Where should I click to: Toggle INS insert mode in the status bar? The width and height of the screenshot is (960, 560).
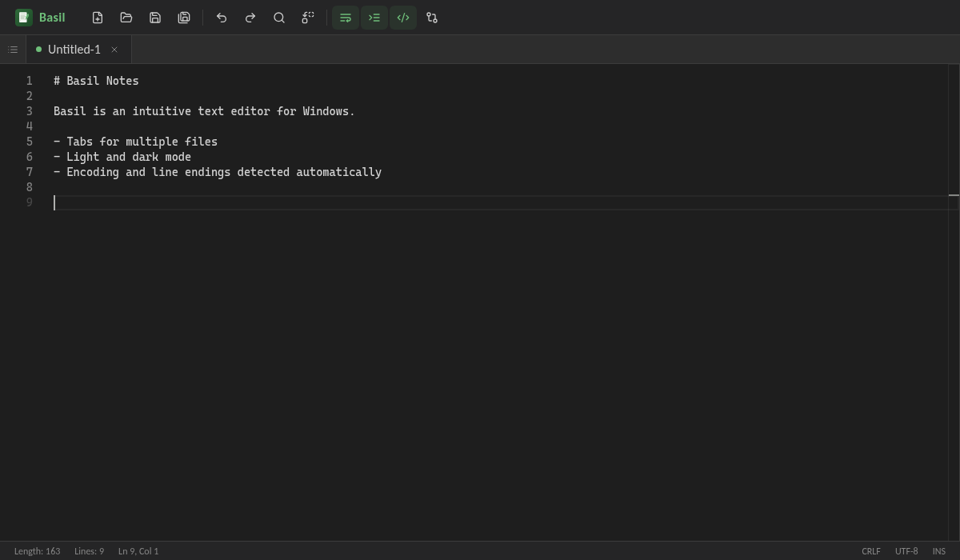[939, 551]
